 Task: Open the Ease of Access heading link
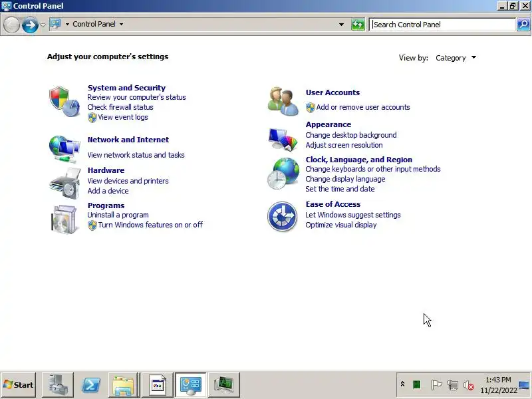pos(333,204)
